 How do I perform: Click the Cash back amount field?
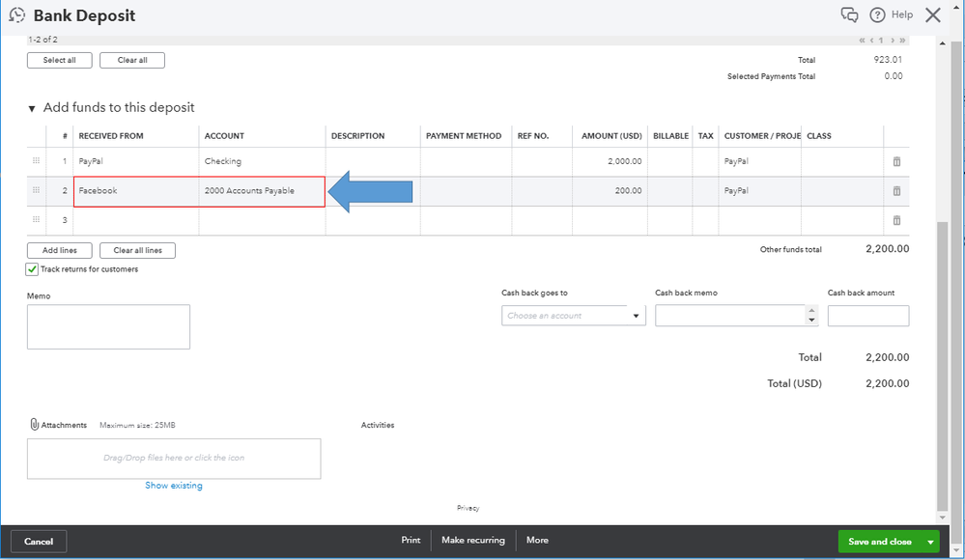(868, 316)
